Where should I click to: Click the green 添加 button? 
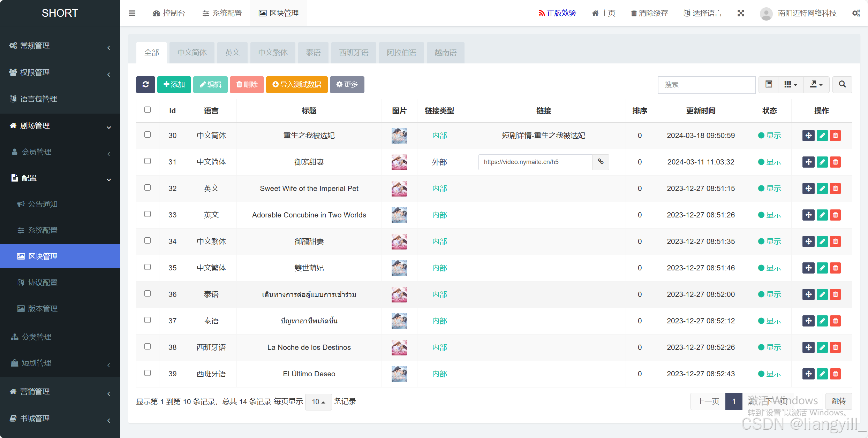[174, 84]
